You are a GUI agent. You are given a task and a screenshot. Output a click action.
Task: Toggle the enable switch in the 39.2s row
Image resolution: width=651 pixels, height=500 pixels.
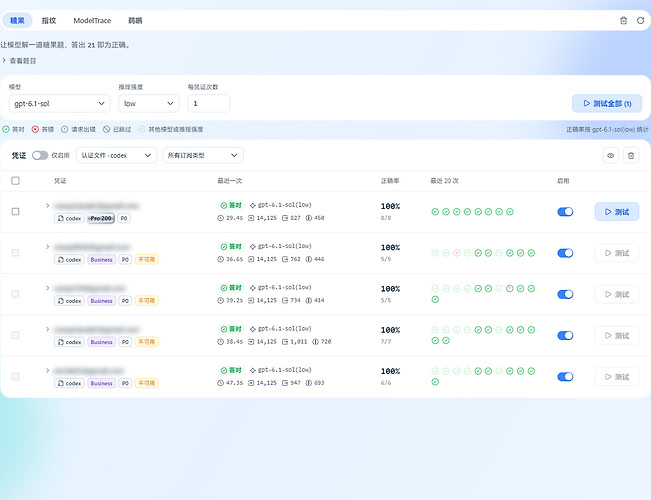pos(565,294)
